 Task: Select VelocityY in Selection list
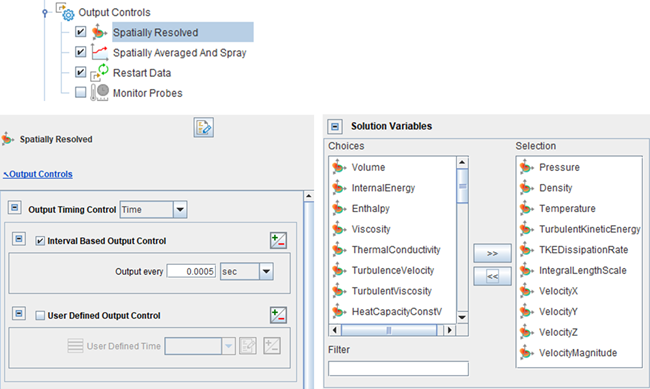[x=558, y=311]
